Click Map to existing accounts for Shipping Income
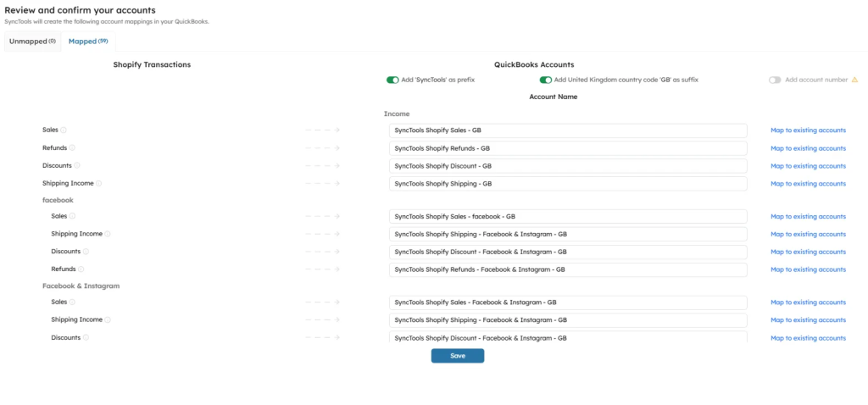 [x=808, y=184]
